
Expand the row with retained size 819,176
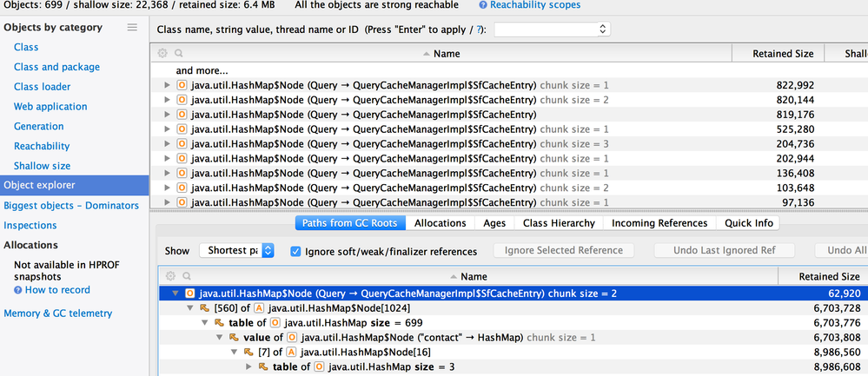pos(168,115)
